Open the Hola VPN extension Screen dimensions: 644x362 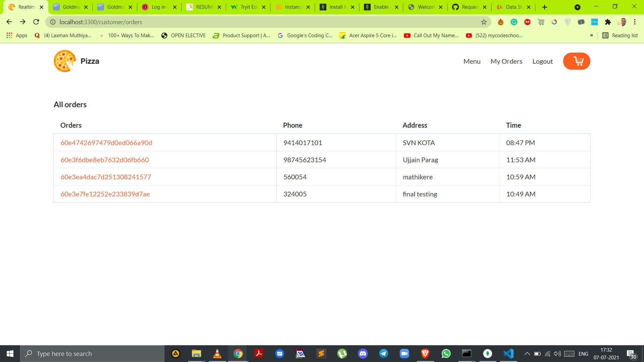coord(500,22)
